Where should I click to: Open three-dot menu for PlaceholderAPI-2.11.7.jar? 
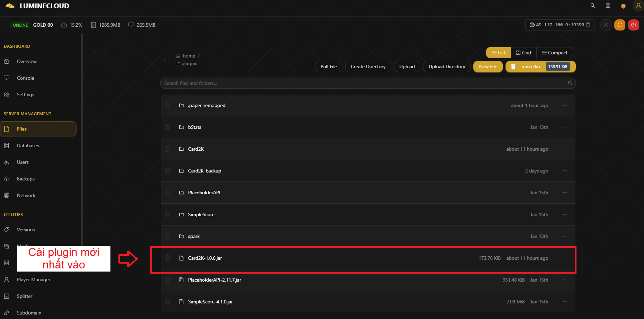click(x=565, y=280)
